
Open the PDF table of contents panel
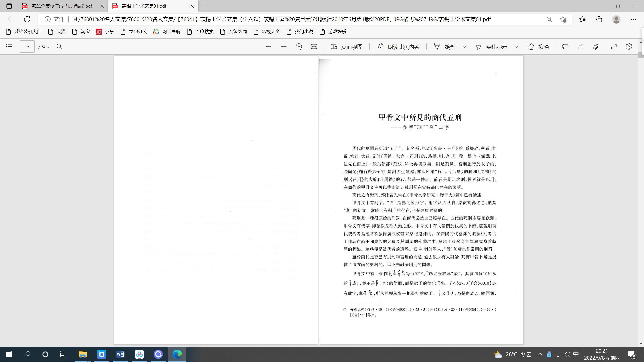coord(9,47)
